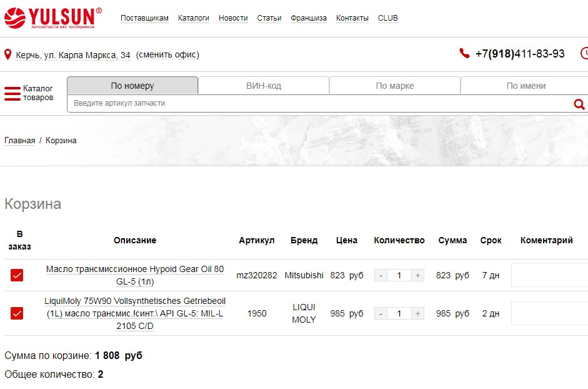
Task: Open CLUB menu item
Action: 388,18
